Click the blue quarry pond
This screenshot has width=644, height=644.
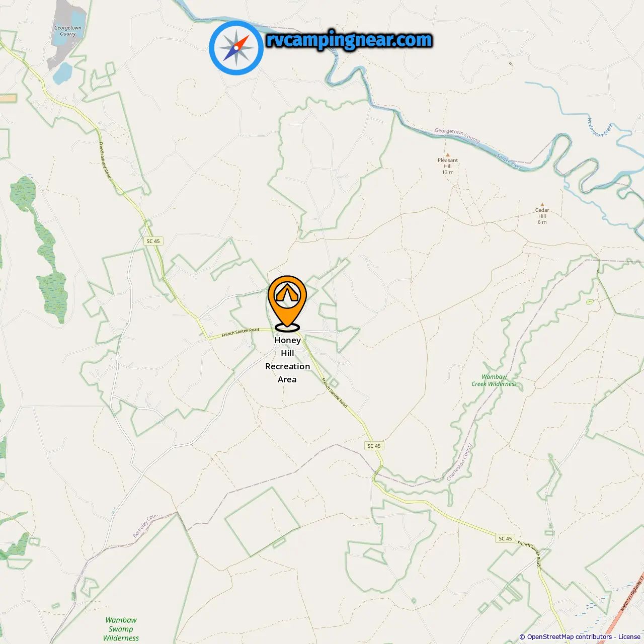pyautogui.click(x=63, y=73)
